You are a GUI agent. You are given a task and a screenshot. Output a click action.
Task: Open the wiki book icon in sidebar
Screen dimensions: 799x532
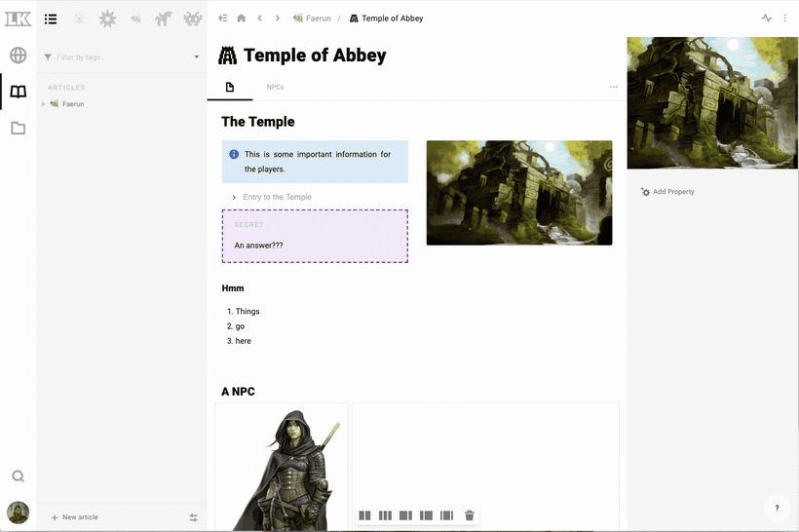click(18, 92)
